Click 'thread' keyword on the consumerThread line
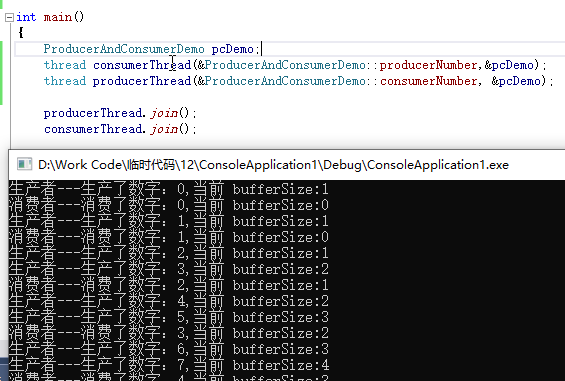The image size is (565, 381). 65,65
